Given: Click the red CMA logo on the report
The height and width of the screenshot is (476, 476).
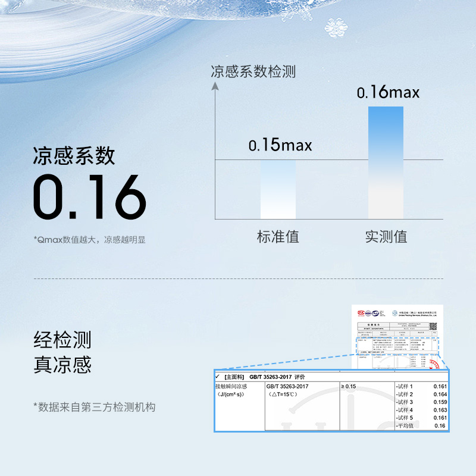Looking at the screenshot, I should [x=361, y=313].
